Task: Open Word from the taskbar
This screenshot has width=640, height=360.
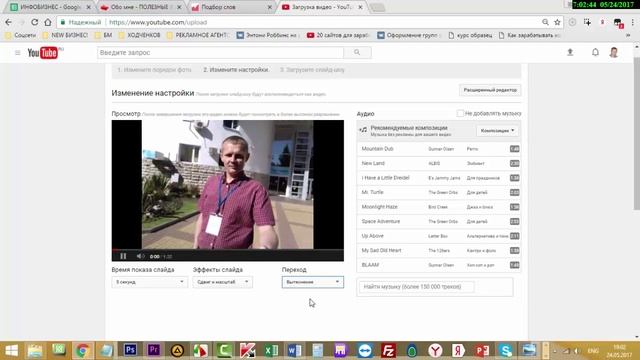Action: pyautogui.click(x=294, y=350)
